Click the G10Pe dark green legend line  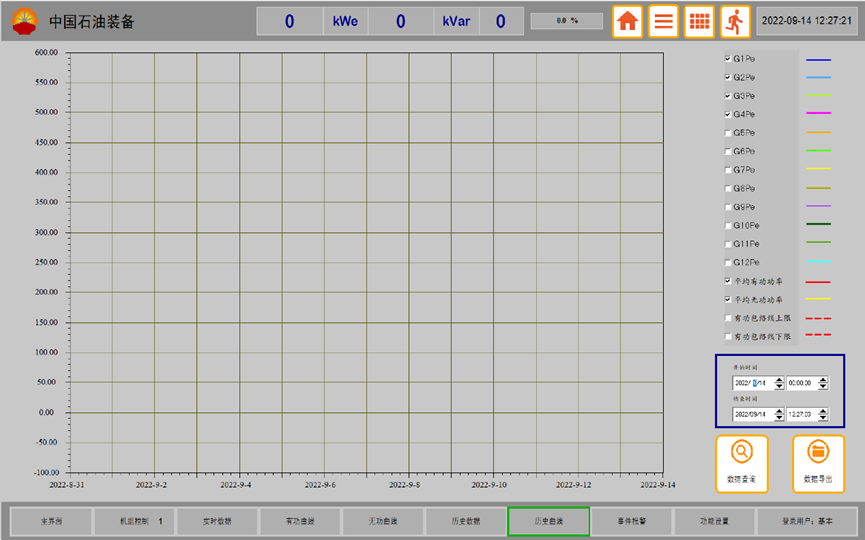[818, 224]
